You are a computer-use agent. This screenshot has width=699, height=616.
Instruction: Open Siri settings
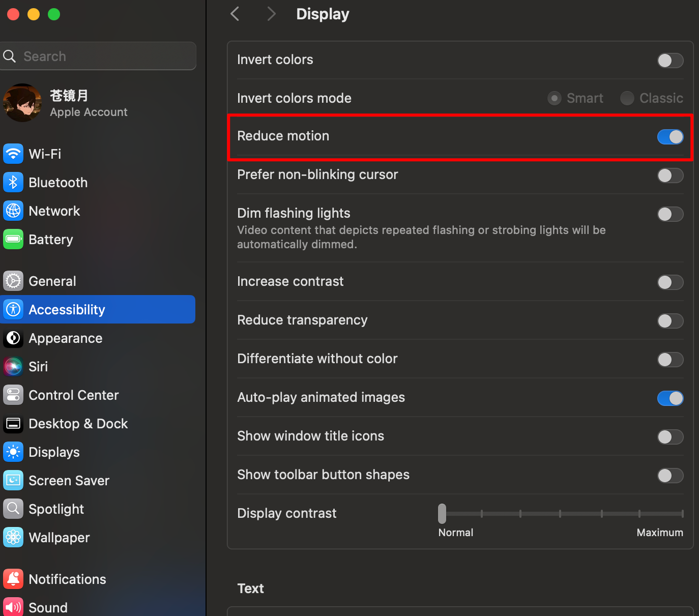[98, 366]
